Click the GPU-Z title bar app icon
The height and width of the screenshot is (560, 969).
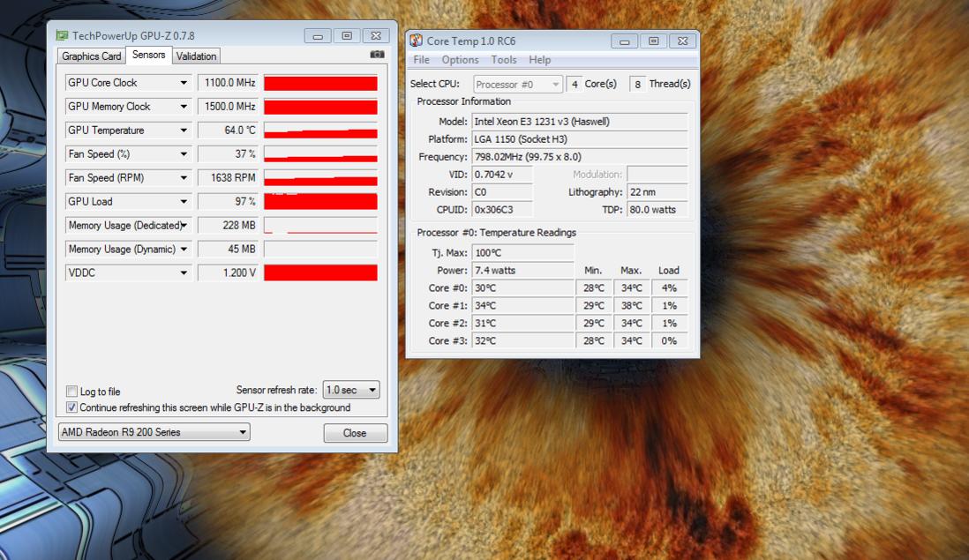pos(62,36)
